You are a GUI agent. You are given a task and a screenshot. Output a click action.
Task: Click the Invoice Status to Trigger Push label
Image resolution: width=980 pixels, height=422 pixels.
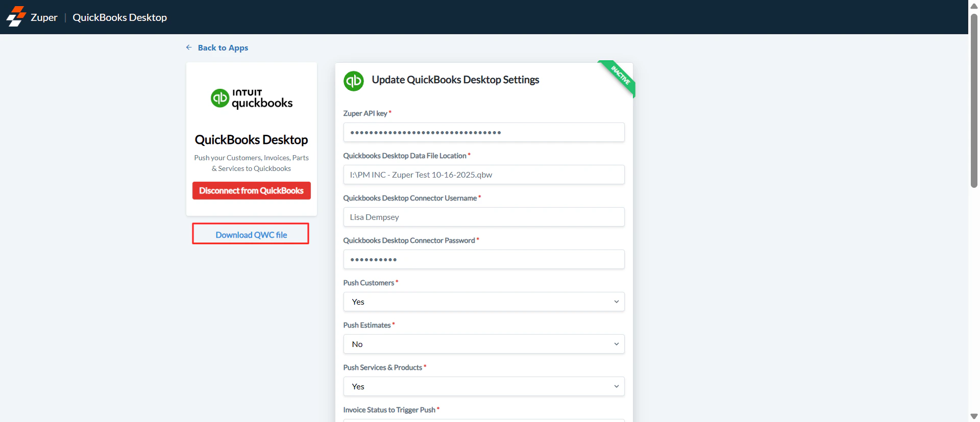pyautogui.click(x=389, y=410)
